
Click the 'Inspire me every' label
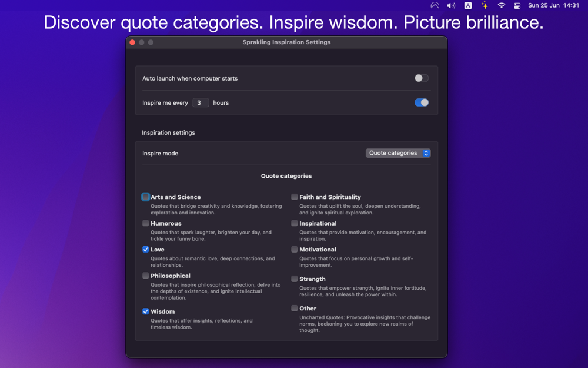pyautogui.click(x=165, y=102)
